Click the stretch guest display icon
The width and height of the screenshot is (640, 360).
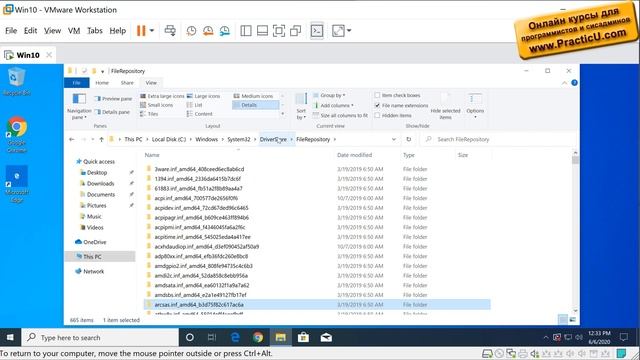[x=338, y=31]
